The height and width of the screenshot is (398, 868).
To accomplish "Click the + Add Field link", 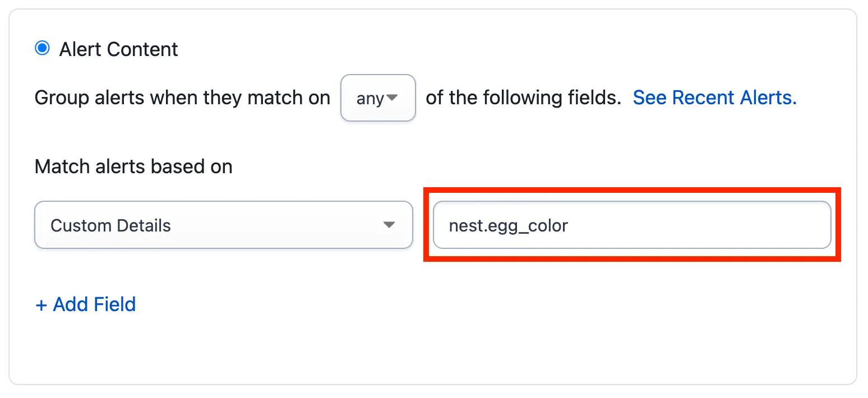I will (86, 304).
